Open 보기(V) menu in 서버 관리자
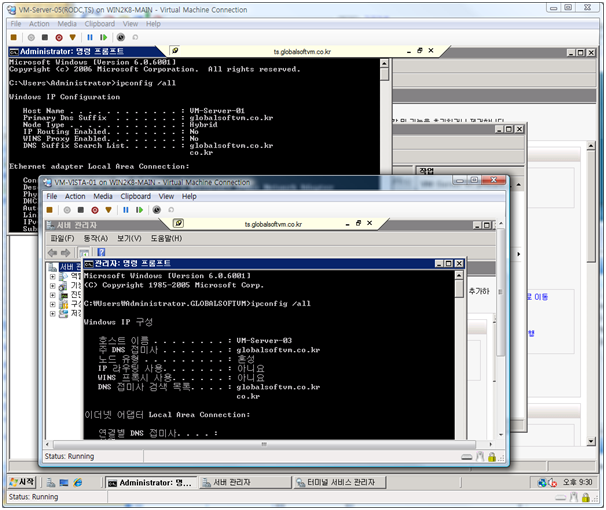This screenshot has height=510, width=606. click(129, 238)
